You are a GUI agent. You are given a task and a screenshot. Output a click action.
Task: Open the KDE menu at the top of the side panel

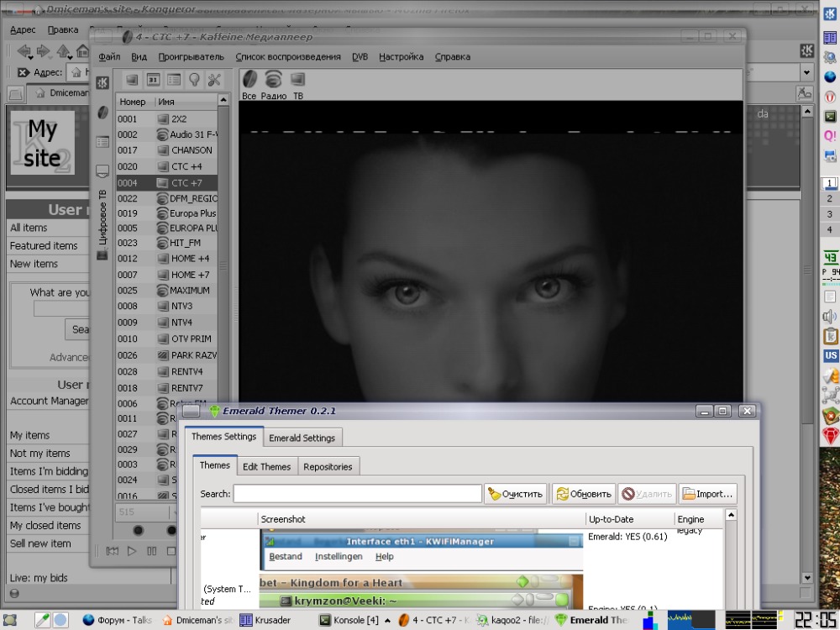point(830,13)
